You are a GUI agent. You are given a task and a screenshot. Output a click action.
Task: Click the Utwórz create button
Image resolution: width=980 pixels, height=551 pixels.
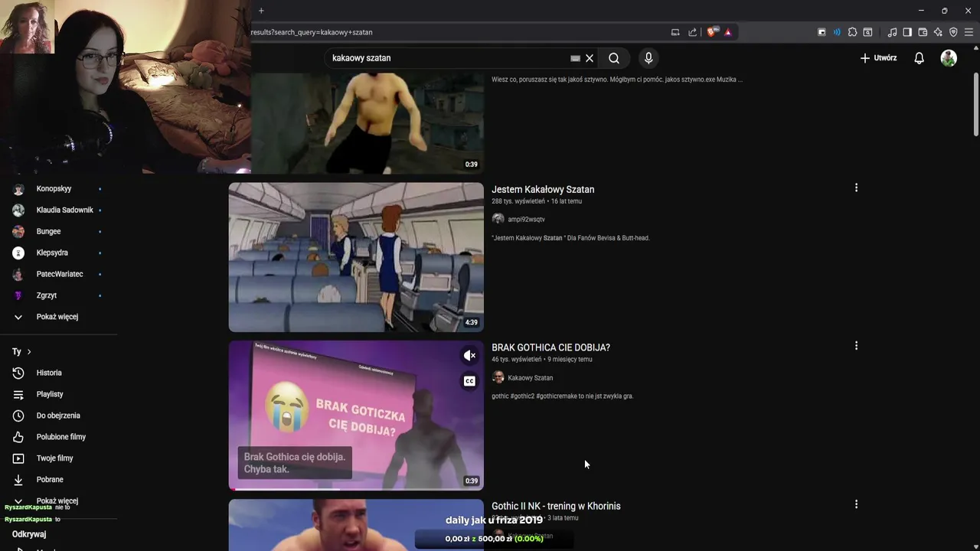click(878, 58)
